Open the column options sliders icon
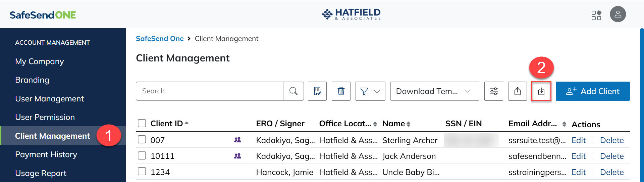The width and height of the screenshot is (644, 182). pyautogui.click(x=494, y=91)
